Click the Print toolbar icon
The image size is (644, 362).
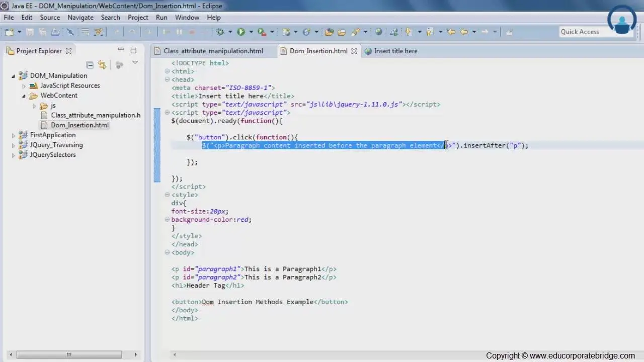click(x=55, y=32)
